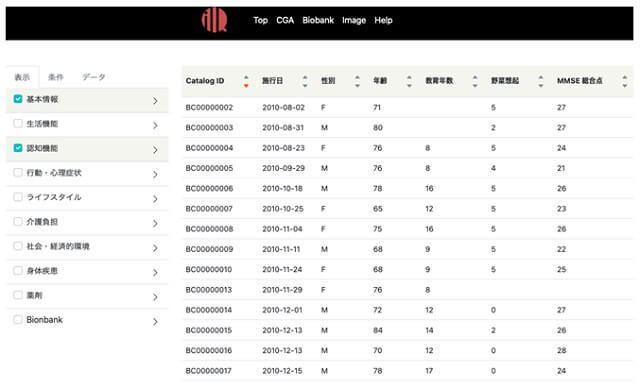Image resolution: width=640 pixels, height=388 pixels.
Task: Click the 性別 column header
Action: tap(328, 81)
